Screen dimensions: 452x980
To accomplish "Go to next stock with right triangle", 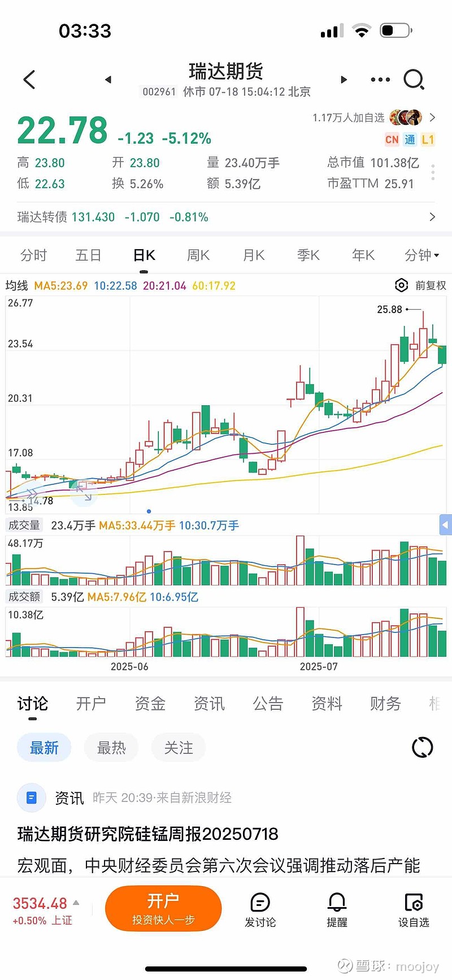I will coord(344,80).
